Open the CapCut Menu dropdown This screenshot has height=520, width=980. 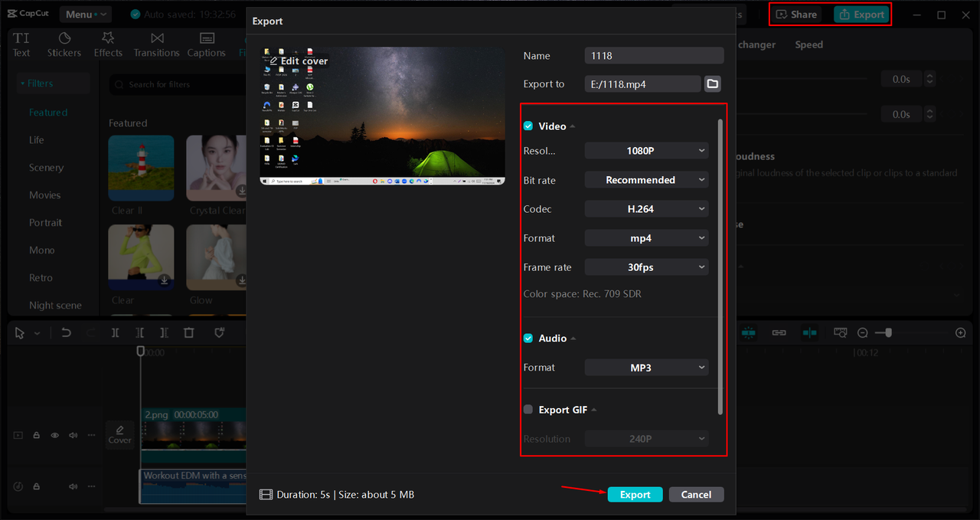(x=85, y=15)
